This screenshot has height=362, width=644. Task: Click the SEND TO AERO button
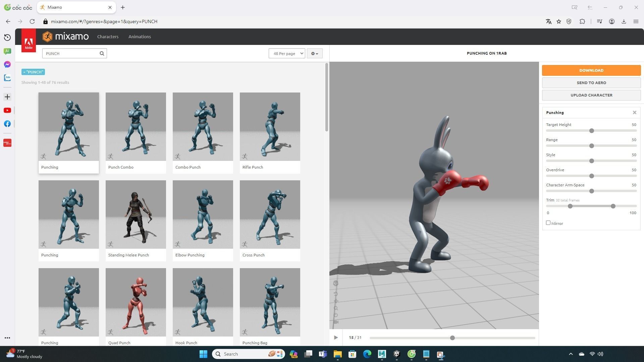591,83
